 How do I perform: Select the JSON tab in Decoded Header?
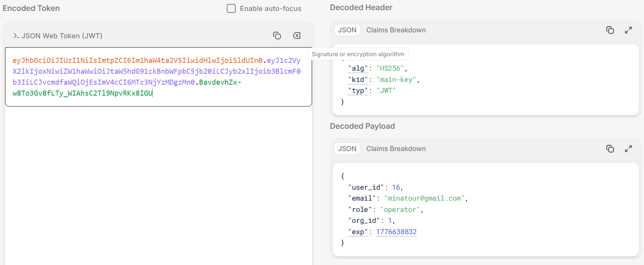[347, 30]
